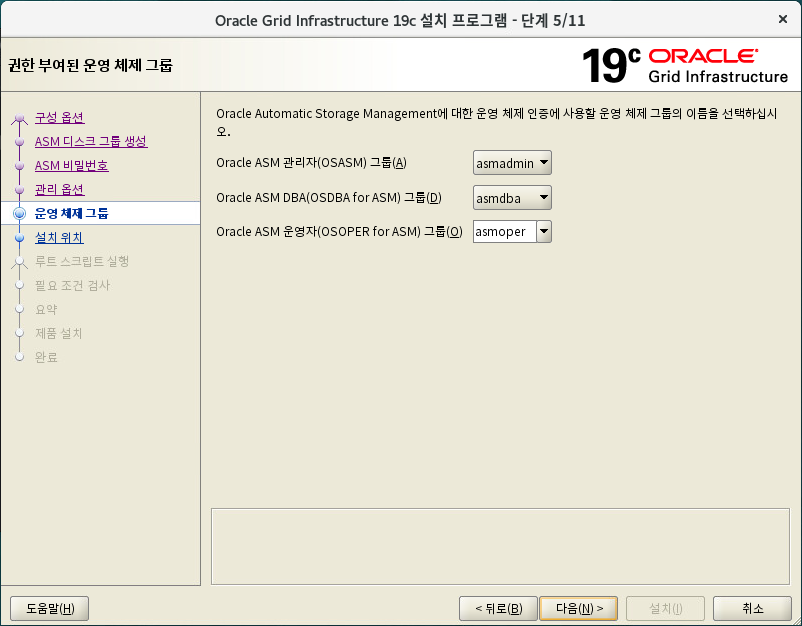The height and width of the screenshot is (626, 802).
Task: Jump to the ASM 비밀번호 step
Action: coord(72,166)
